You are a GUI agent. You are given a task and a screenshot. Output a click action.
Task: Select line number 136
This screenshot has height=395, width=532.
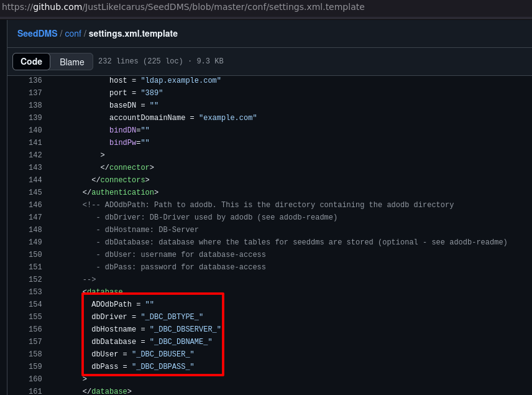35,80
